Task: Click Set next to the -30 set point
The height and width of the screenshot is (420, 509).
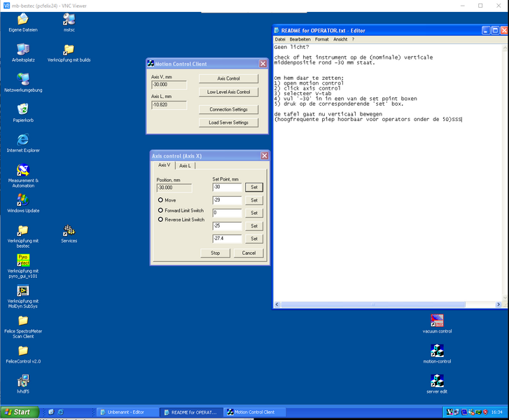Action: 254,188
